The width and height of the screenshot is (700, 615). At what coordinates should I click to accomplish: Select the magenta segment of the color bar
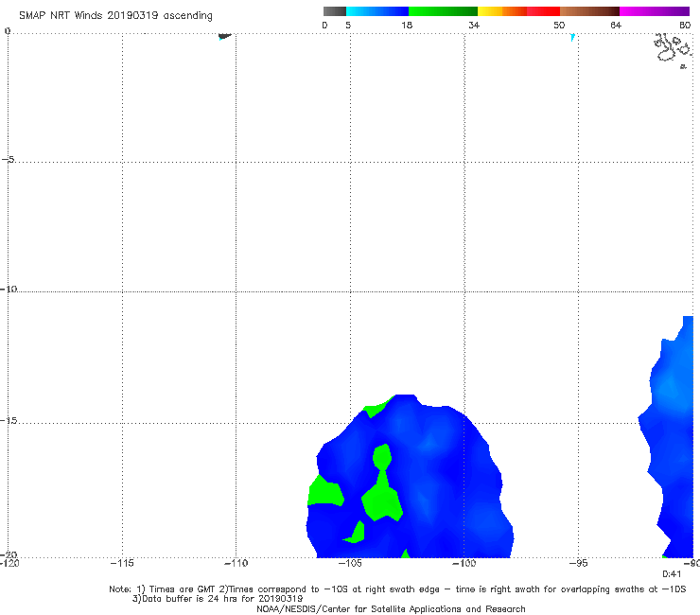(x=655, y=11)
